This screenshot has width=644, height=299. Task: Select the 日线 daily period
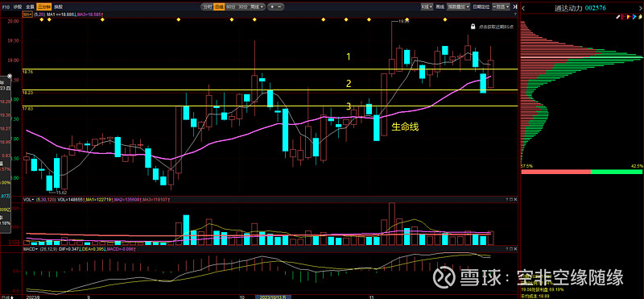[x=219, y=7]
